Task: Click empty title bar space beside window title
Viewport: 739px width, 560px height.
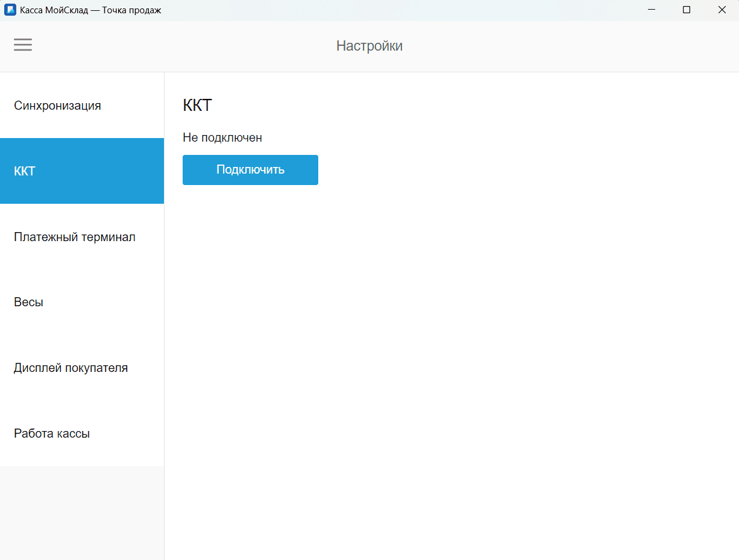Action: 392,10
